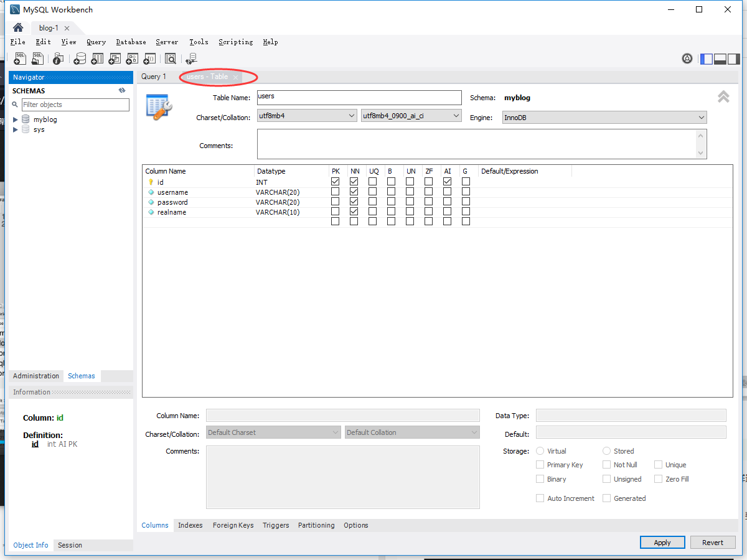
Task: Open the File menu
Action: tap(18, 42)
